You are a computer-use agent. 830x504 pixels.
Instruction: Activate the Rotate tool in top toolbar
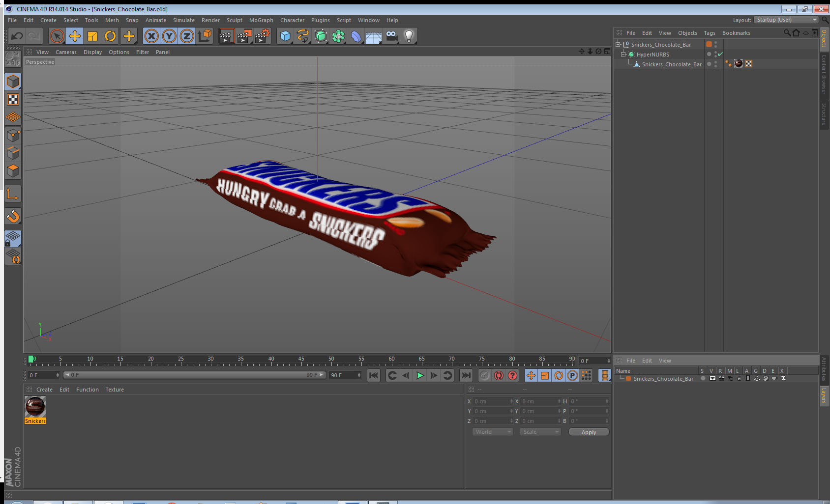point(110,36)
